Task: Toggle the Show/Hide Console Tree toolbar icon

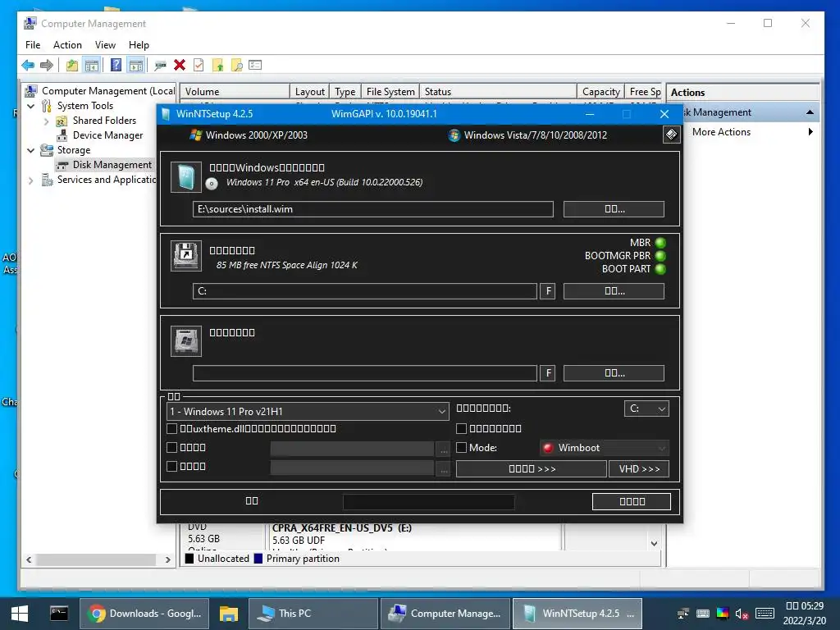Action: tap(92, 66)
